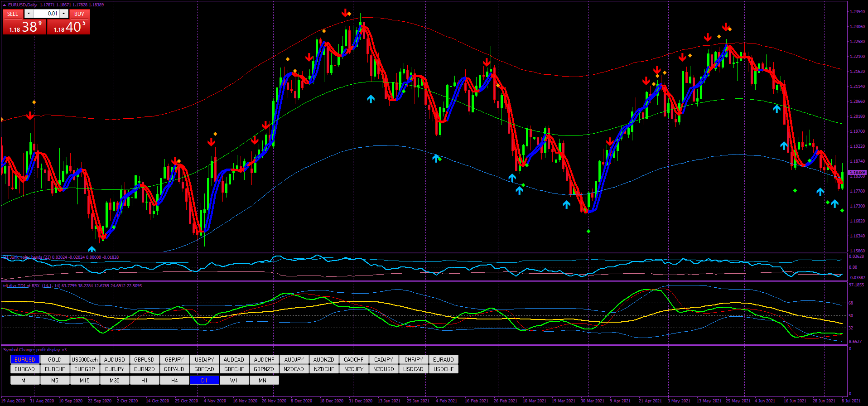Click the lot size decrease arrow
The width and height of the screenshot is (868, 406).
29,14
